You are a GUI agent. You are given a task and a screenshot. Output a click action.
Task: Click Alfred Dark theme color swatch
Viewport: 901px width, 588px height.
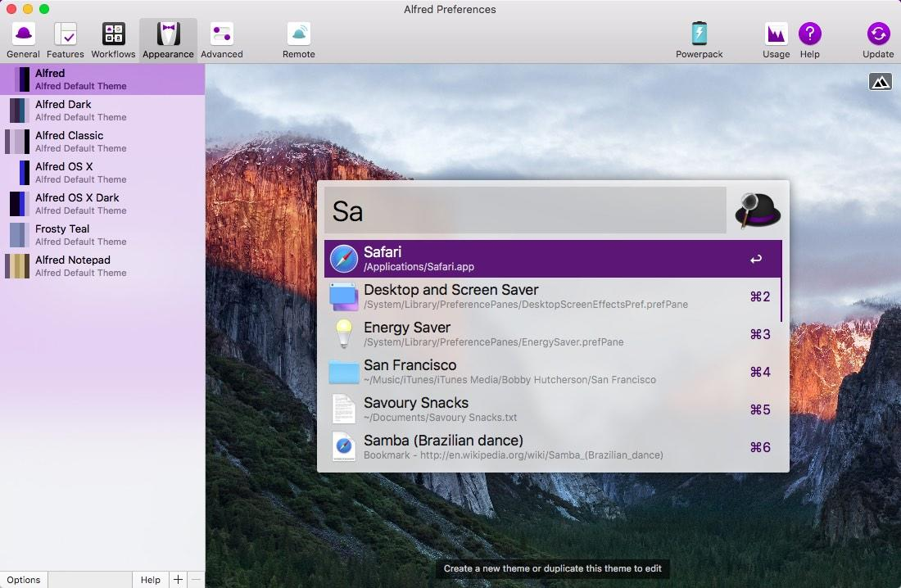18,111
